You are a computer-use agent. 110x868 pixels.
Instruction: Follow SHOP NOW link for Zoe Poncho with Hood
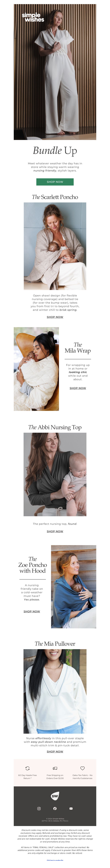click(x=32, y=611)
